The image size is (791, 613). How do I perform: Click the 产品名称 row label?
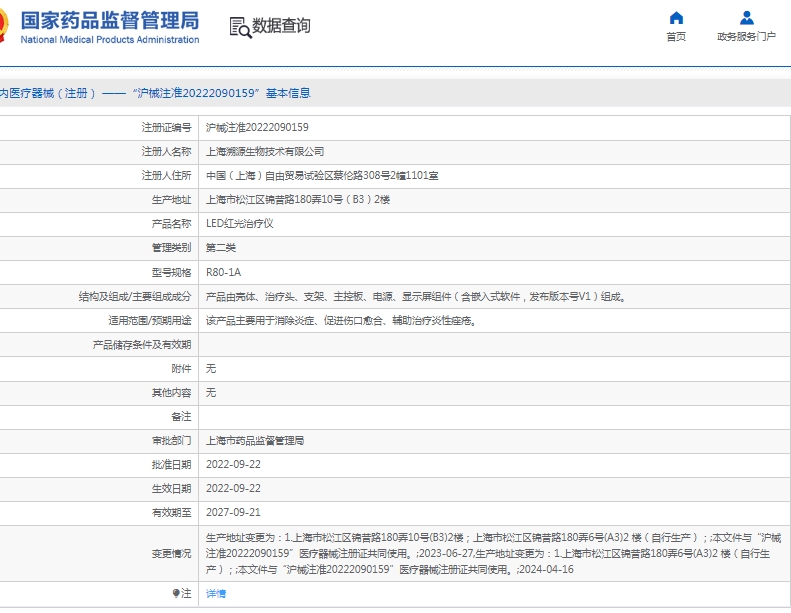point(172,224)
